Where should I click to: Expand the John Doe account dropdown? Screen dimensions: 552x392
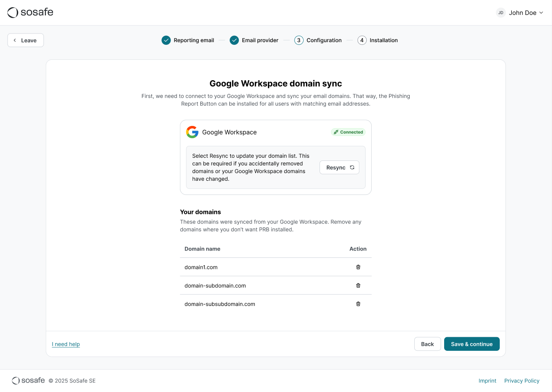541,13
